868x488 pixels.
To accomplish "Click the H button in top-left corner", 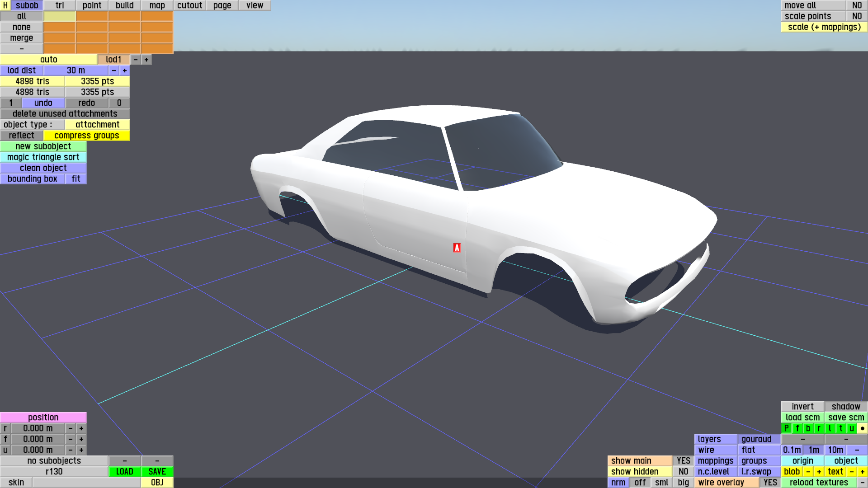I will point(5,5).
